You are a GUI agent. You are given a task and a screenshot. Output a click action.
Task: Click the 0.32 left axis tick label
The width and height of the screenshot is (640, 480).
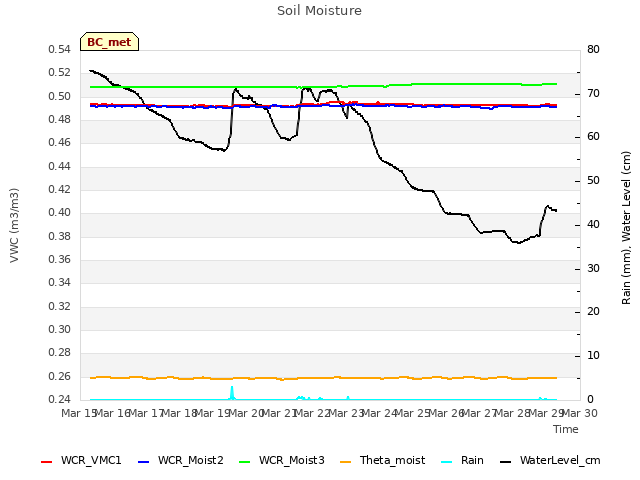point(60,306)
